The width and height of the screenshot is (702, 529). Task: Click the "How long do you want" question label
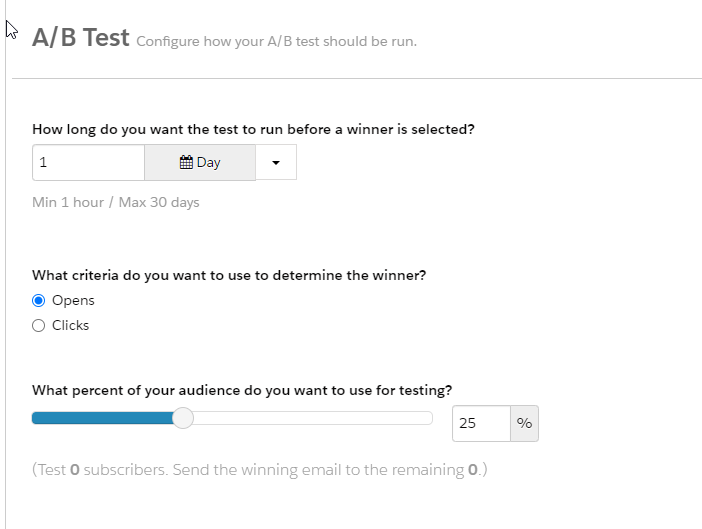pyautogui.click(x=253, y=129)
